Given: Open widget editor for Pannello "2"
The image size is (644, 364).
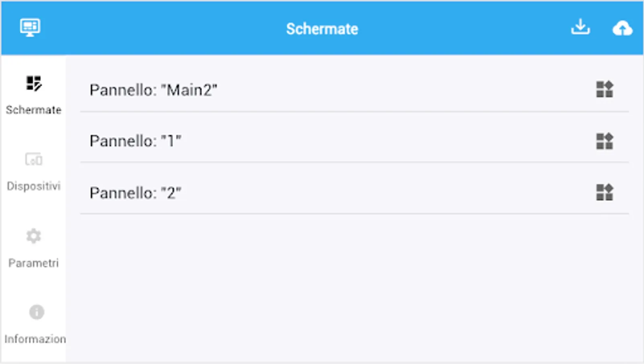Looking at the screenshot, I should pos(604,193).
